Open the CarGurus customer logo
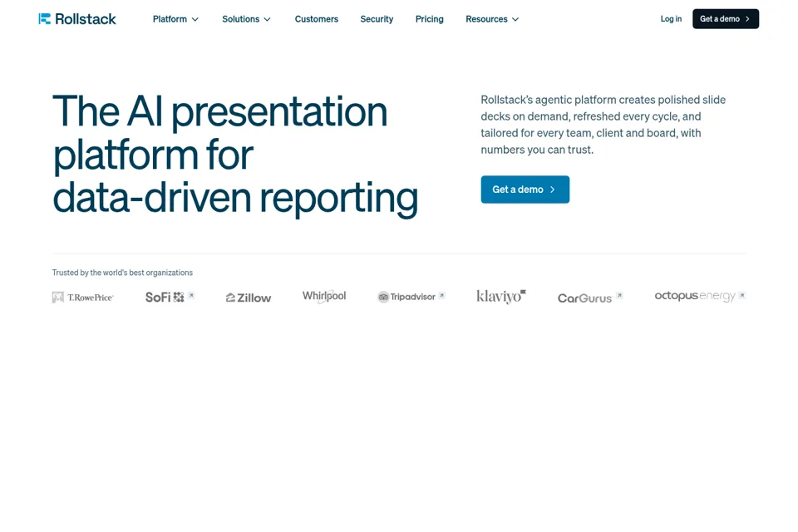 584,298
